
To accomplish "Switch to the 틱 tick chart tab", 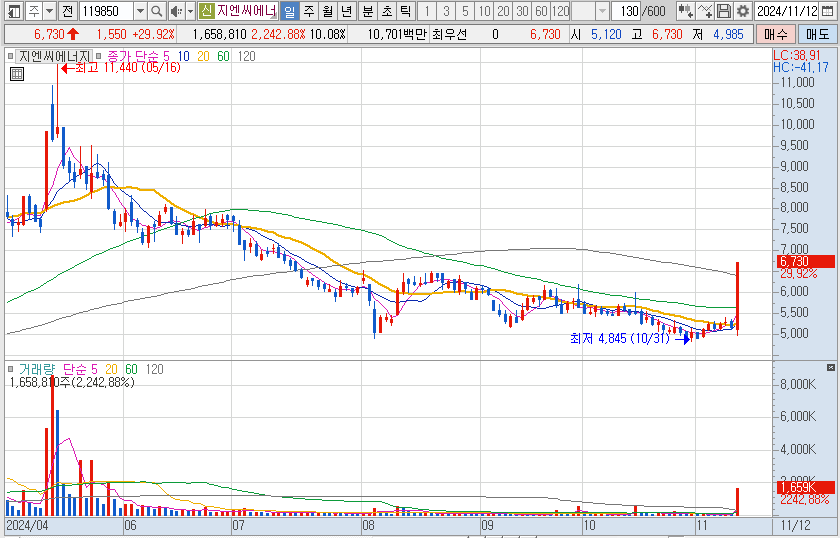I will coord(406,11).
